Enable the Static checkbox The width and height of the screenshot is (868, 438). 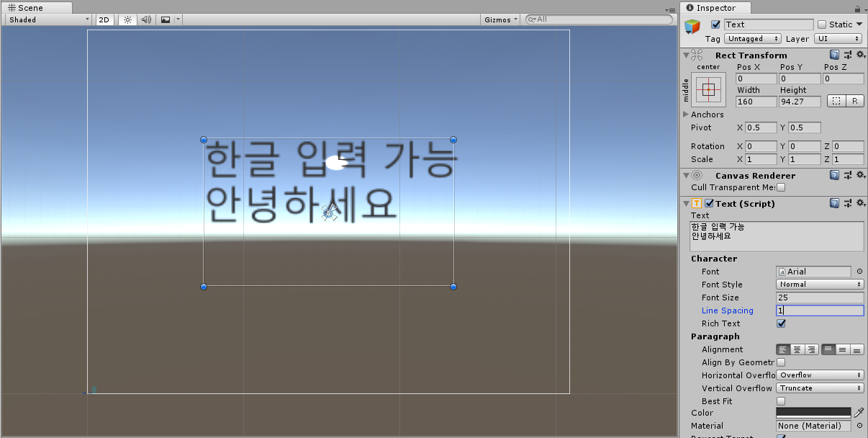pos(822,24)
